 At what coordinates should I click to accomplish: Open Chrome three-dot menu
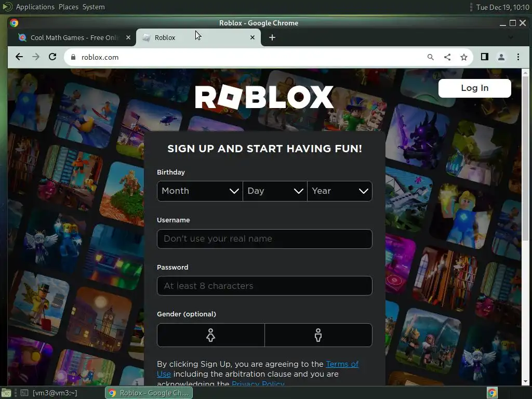(x=518, y=57)
